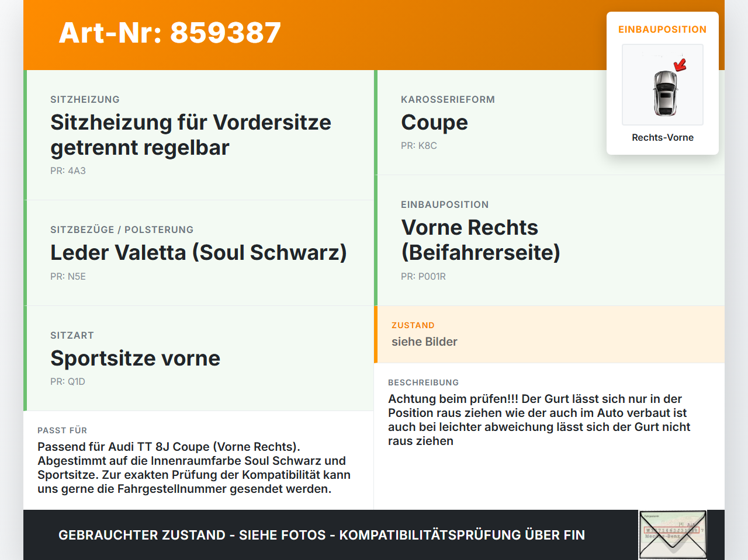Click the car position diagram image

(663, 85)
